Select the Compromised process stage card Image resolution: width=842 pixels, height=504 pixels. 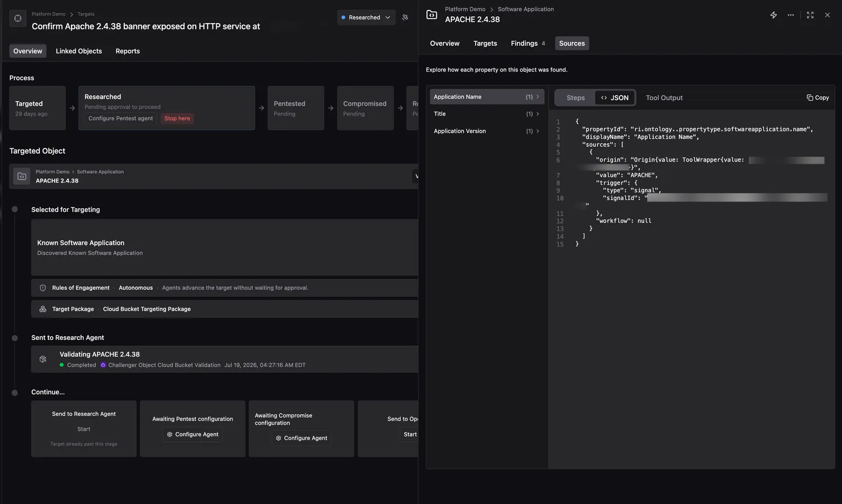pyautogui.click(x=365, y=108)
